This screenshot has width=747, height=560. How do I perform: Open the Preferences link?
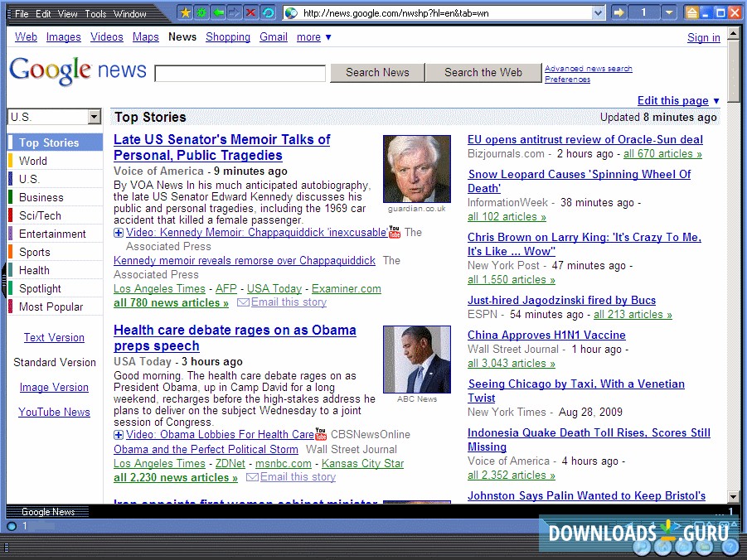[567, 79]
